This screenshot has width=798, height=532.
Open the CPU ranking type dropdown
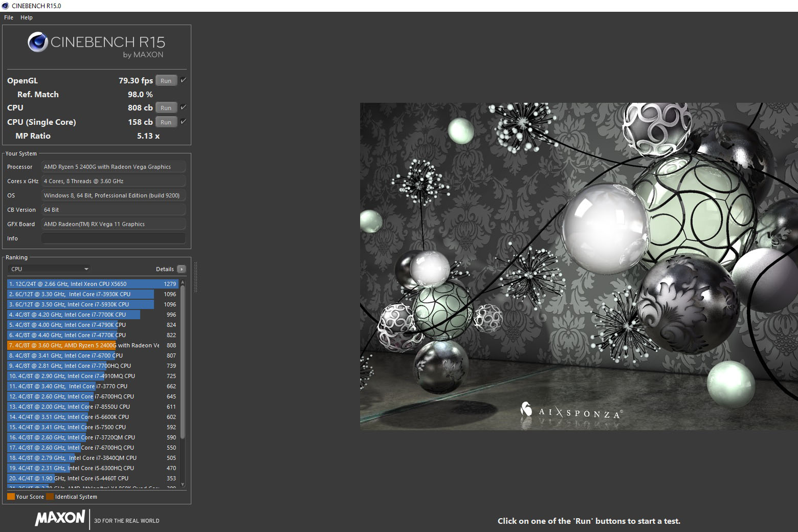pyautogui.click(x=50, y=269)
